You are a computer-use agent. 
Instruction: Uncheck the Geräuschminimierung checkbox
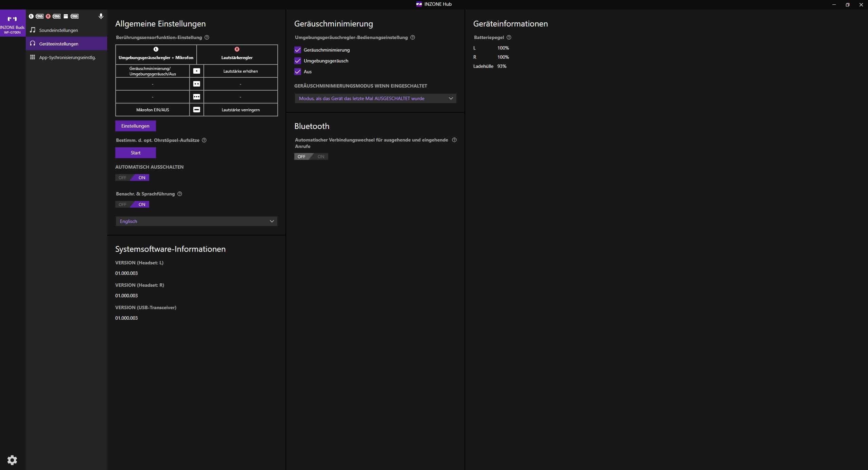pos(298,50)
